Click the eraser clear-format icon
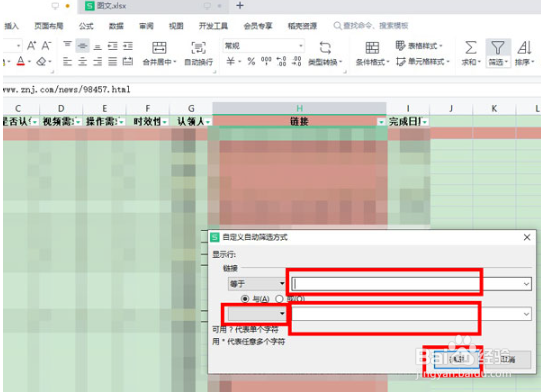The height and width of the screenshot is (392, 541). click(x=41, y=62)
